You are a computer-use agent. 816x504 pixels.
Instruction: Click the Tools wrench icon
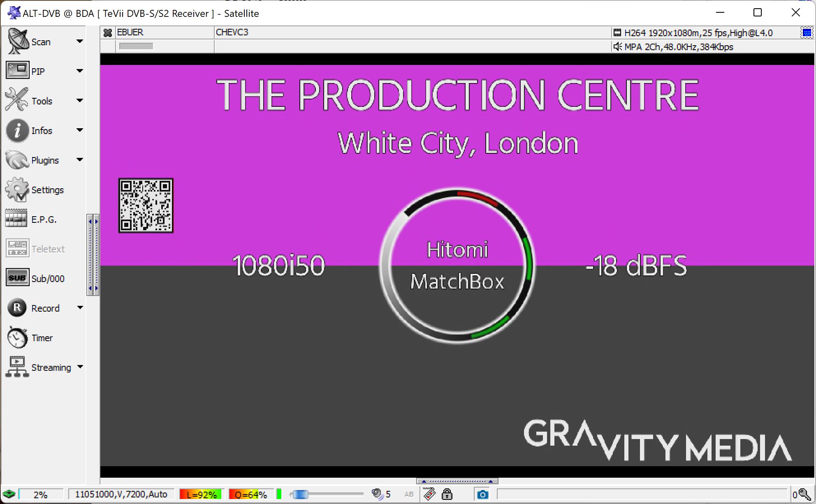pos(17,100)
